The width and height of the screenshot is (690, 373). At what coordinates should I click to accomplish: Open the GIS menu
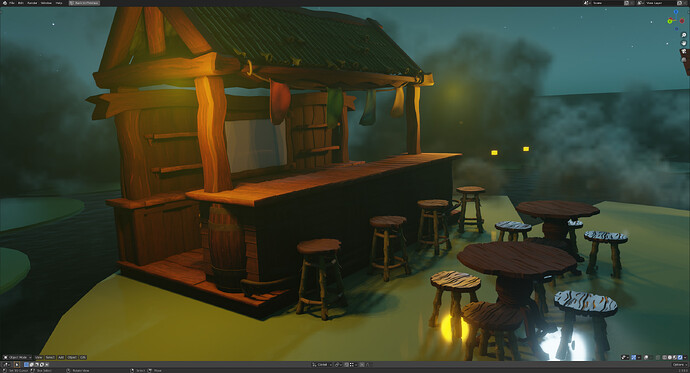pos(83,358)
